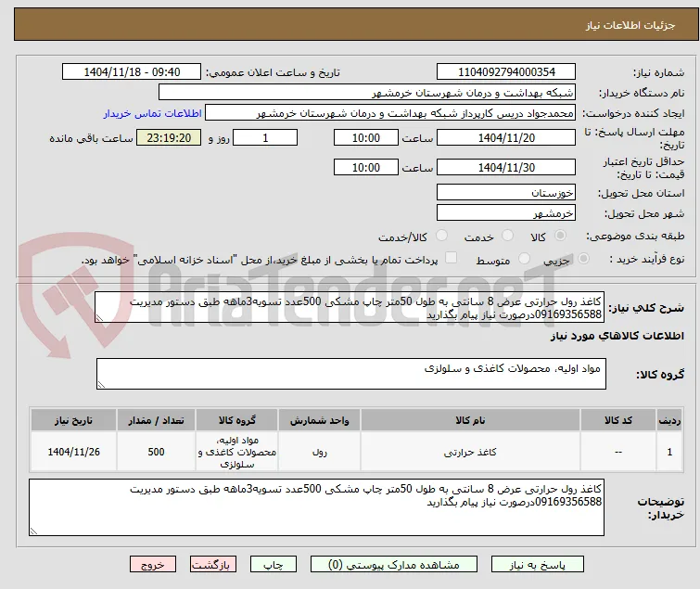Click the تاریخ نیاز column header
The height and width of the screenshot is (589, 700).
click(x=73, y=420)
